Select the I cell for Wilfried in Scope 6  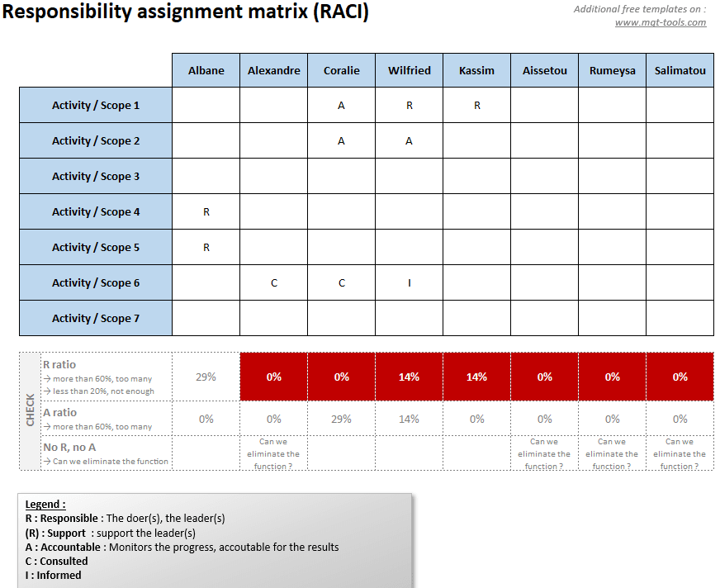409,282
